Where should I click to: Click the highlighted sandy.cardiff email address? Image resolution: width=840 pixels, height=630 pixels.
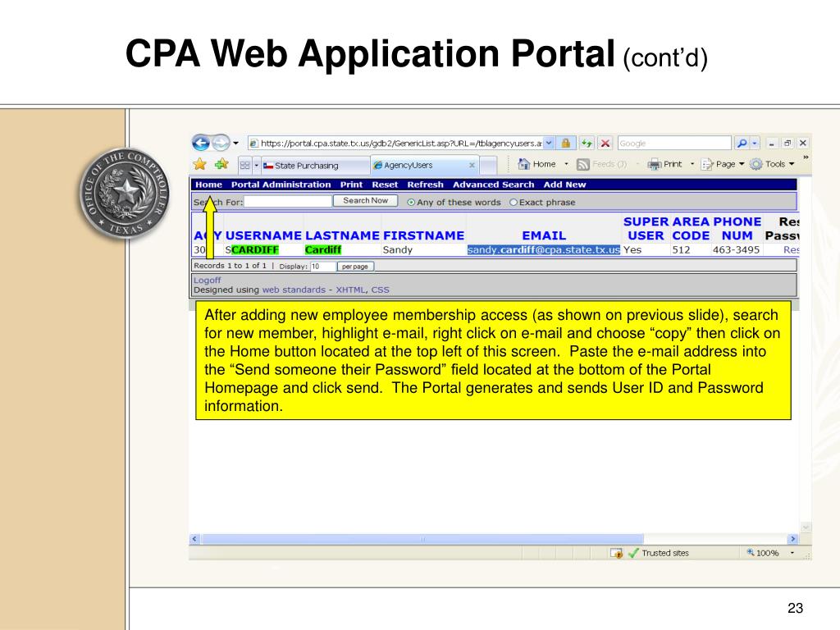click(x=544, y=249)
